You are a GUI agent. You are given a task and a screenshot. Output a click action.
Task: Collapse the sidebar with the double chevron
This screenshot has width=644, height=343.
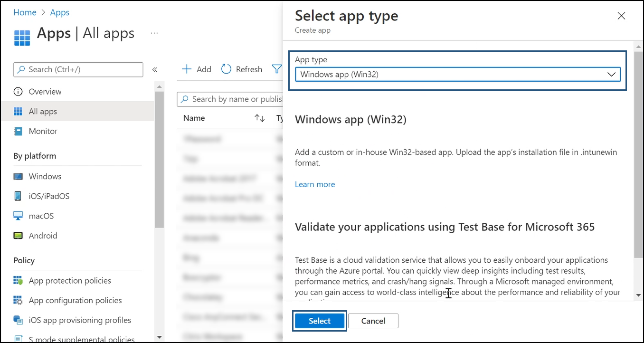155,70
